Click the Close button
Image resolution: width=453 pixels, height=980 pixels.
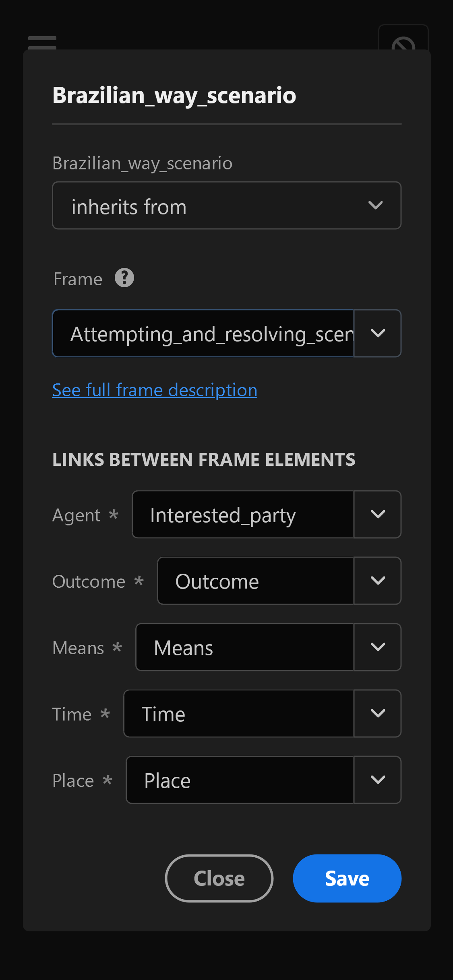click(219, 878)
